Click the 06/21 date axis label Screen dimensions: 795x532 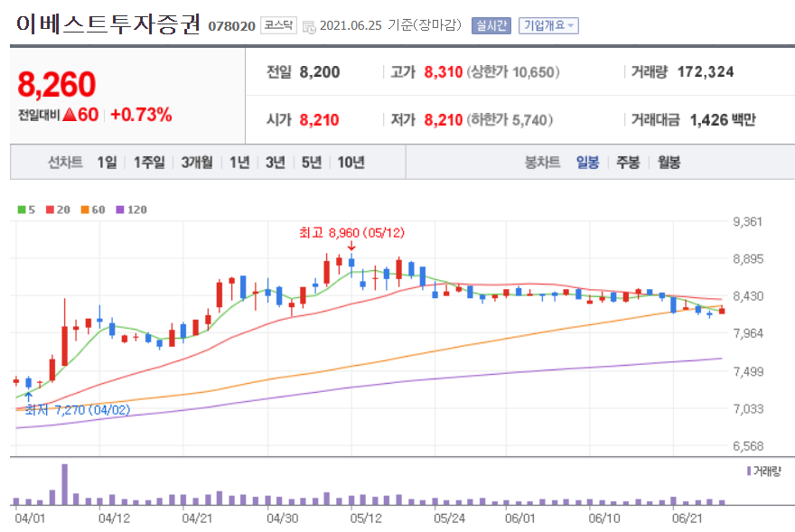(x=687, y=518)
